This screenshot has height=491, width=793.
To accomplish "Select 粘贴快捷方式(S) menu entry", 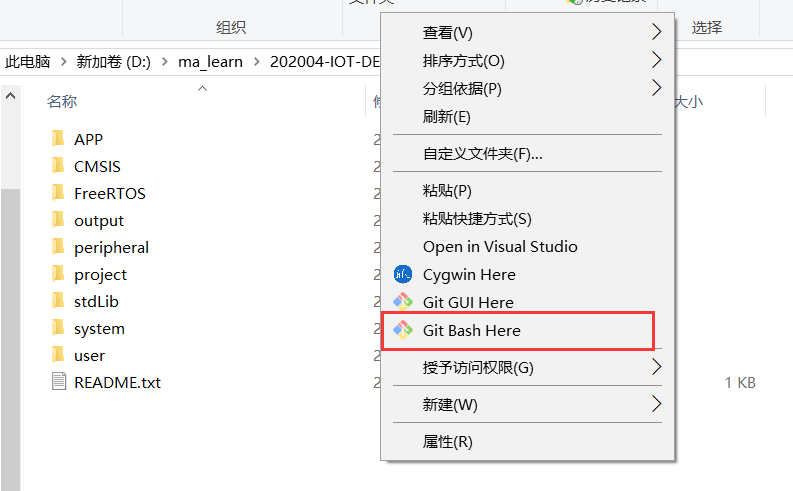I will tap(527, 218).
